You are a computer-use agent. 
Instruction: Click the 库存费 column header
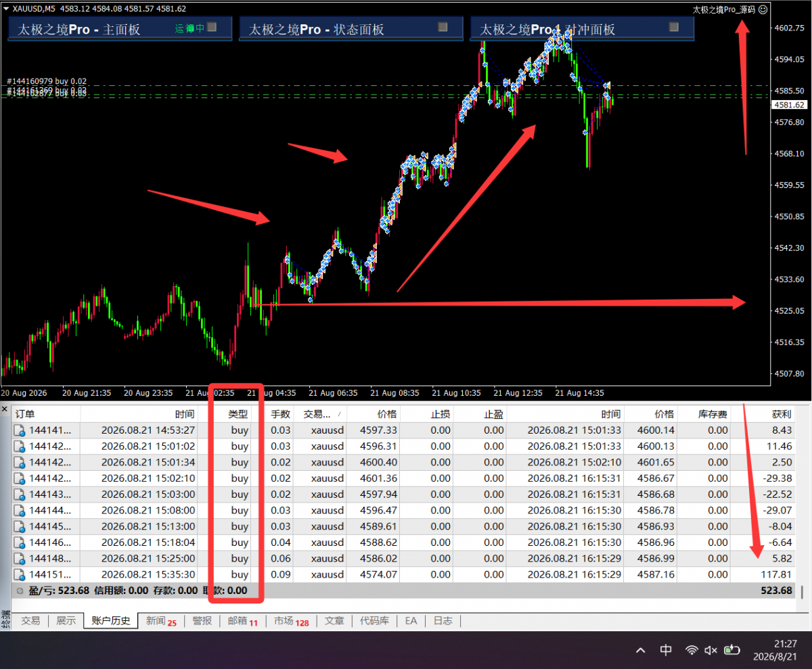(x=705, y=414)
